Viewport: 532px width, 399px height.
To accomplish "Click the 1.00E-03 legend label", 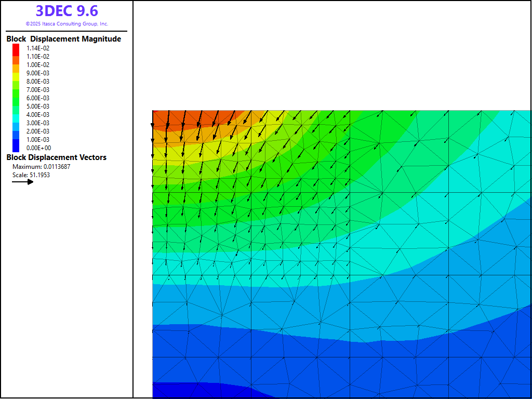I will point(38,140).
